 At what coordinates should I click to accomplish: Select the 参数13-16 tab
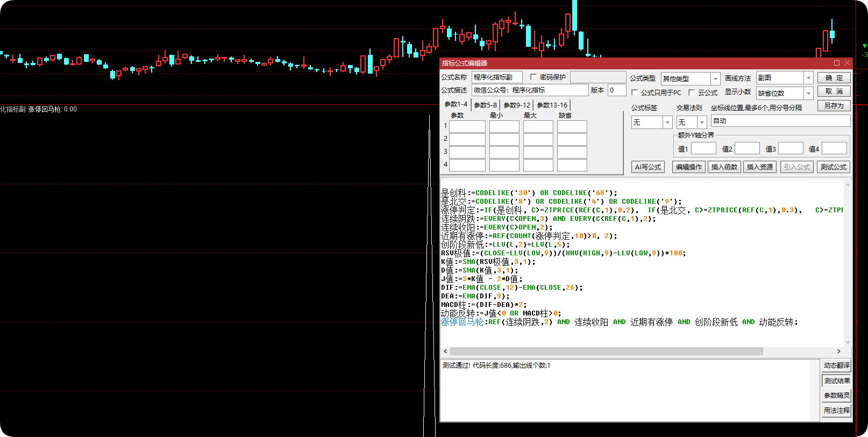(552, 105)
